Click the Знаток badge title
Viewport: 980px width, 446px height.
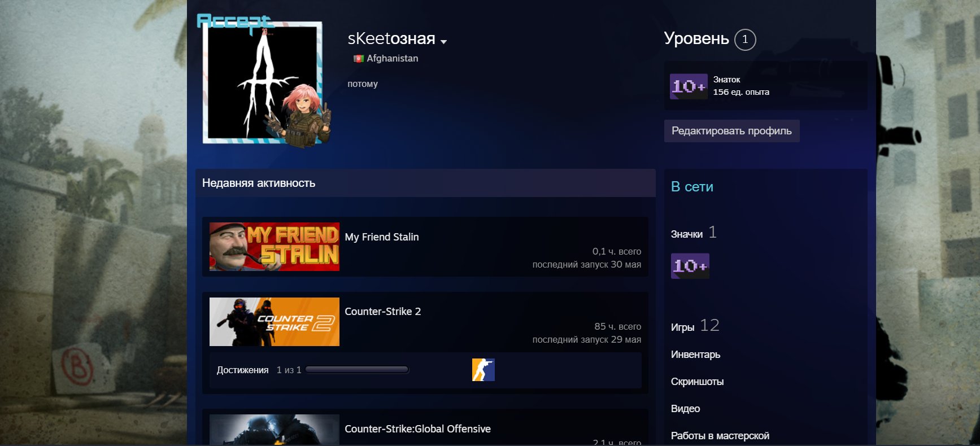coord(726,80)
